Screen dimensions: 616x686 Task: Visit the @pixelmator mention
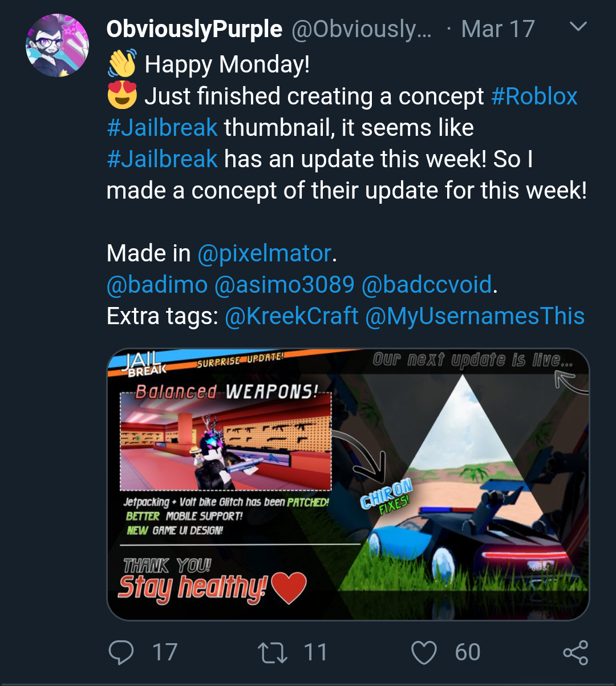point(264,253)
